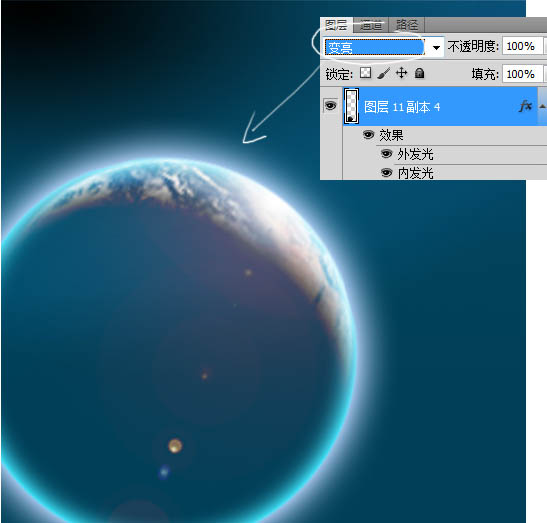Viewport: 547px width, 523px height.
Task: Click the lock position move icon
Action: (x=402, y=73)
